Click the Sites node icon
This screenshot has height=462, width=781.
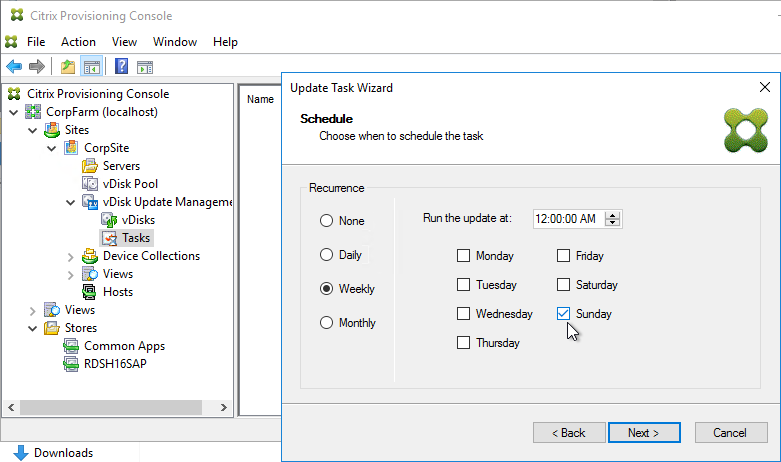pos(52,130)
